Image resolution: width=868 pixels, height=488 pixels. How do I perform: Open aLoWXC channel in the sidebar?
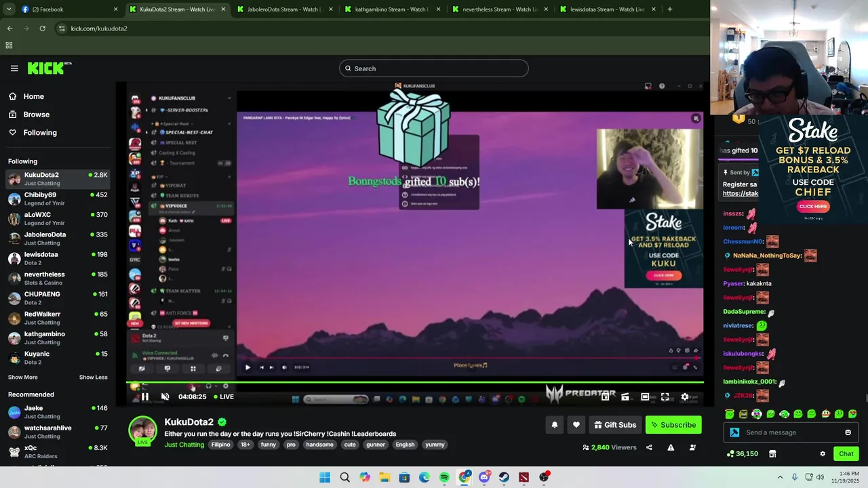pyautogui.click(x=58, y=218)
